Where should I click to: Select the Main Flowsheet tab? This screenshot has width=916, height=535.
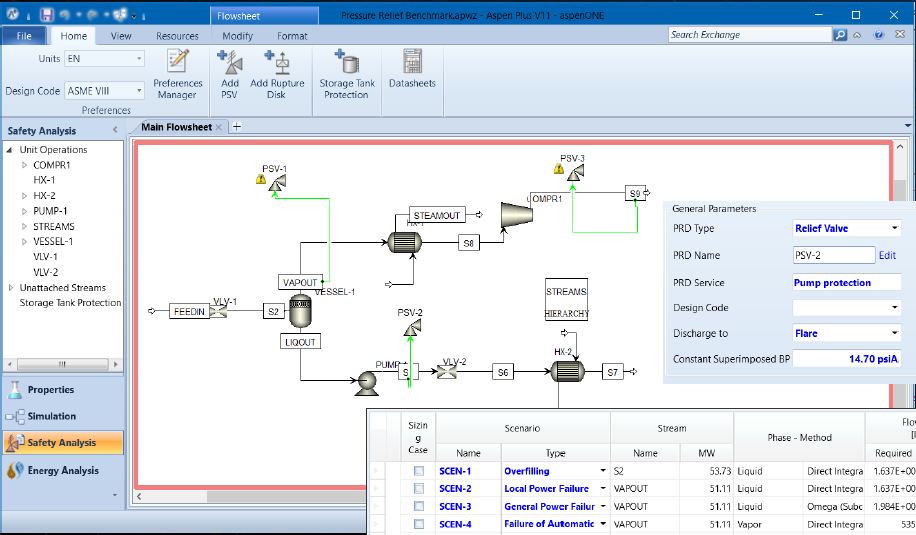[x=176, y=127]
